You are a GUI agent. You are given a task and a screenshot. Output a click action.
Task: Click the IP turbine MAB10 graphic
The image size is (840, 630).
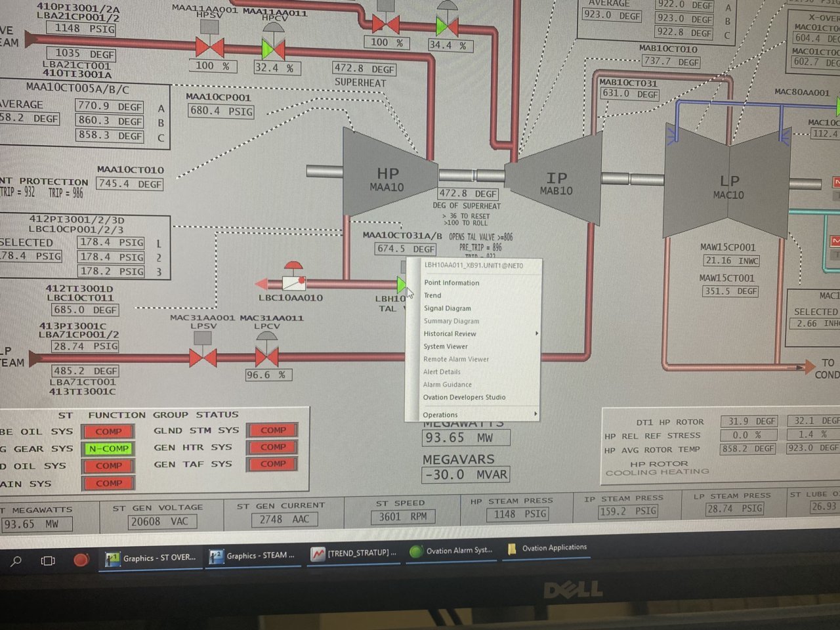tap(556, 178)
